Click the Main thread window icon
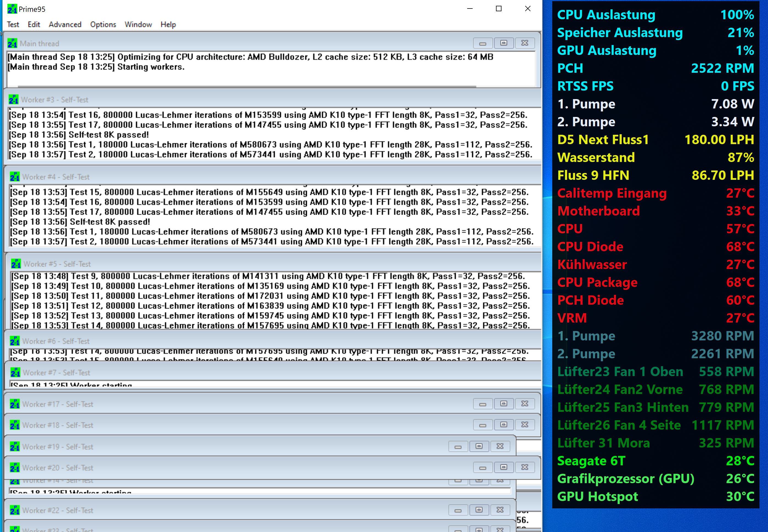The width and height of the screenshot is (768, 532). point(12,43)
